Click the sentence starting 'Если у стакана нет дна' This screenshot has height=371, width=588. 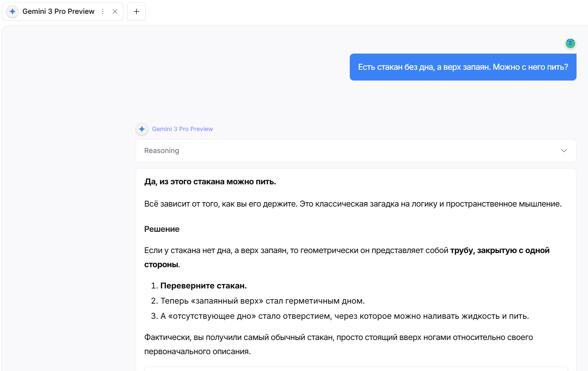[297, 250]
